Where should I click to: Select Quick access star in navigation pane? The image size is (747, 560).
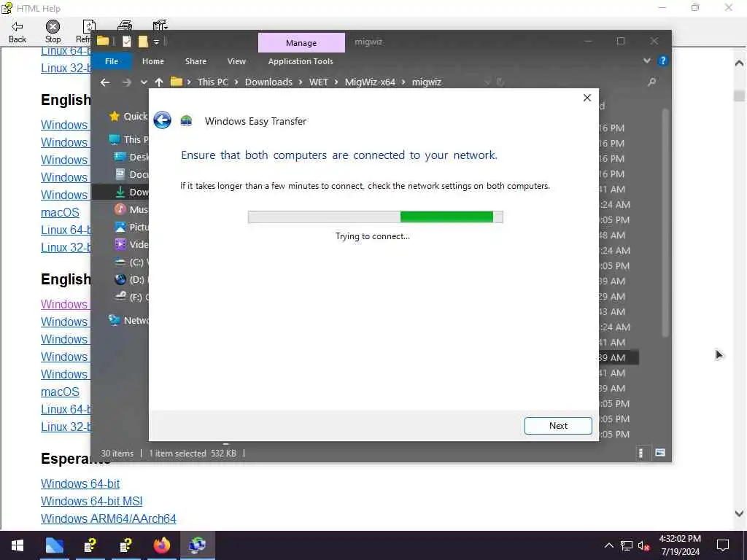click(114, 116)
